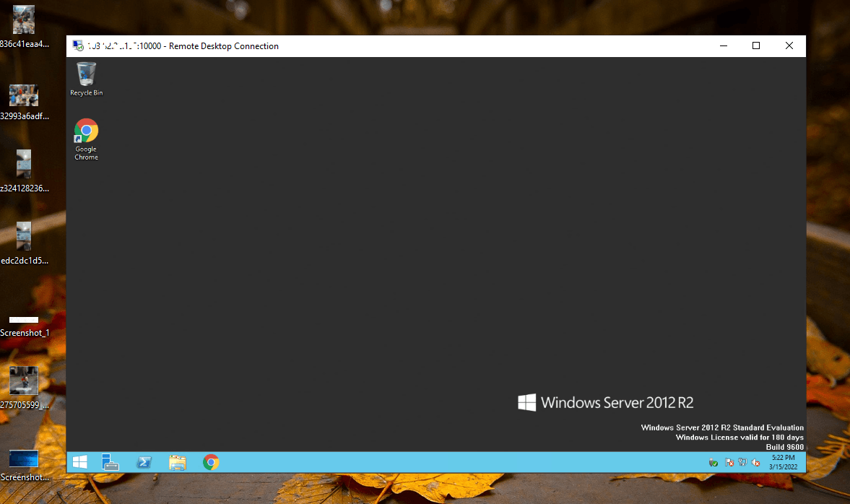This screenshot has height=504, width=850.
Task: Open the network status tray icon
Action: [742, 463]
